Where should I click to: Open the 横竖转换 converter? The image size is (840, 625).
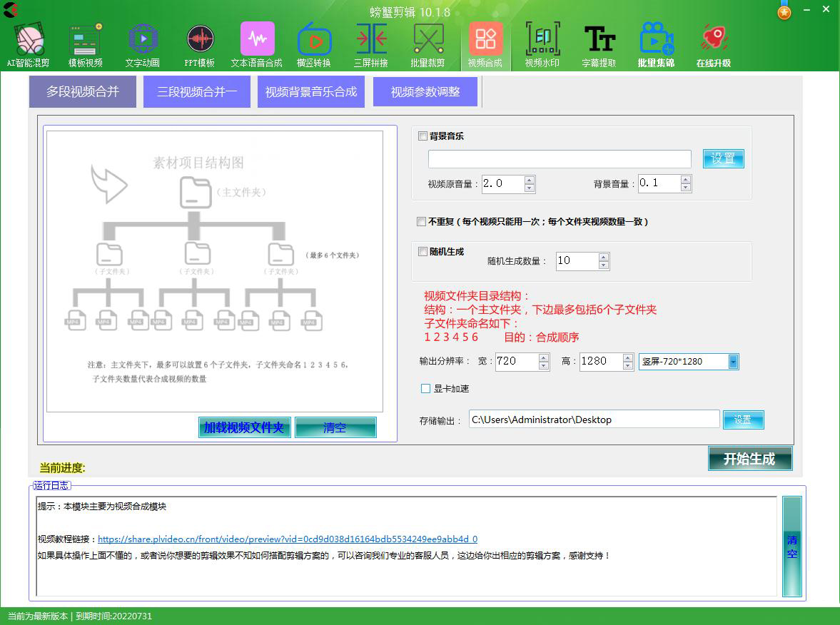[x=314, y=43]
